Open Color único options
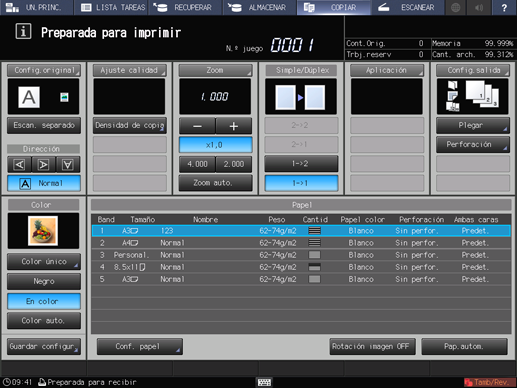The height and width of the screenshot is (388, 517). coord(44,262)
